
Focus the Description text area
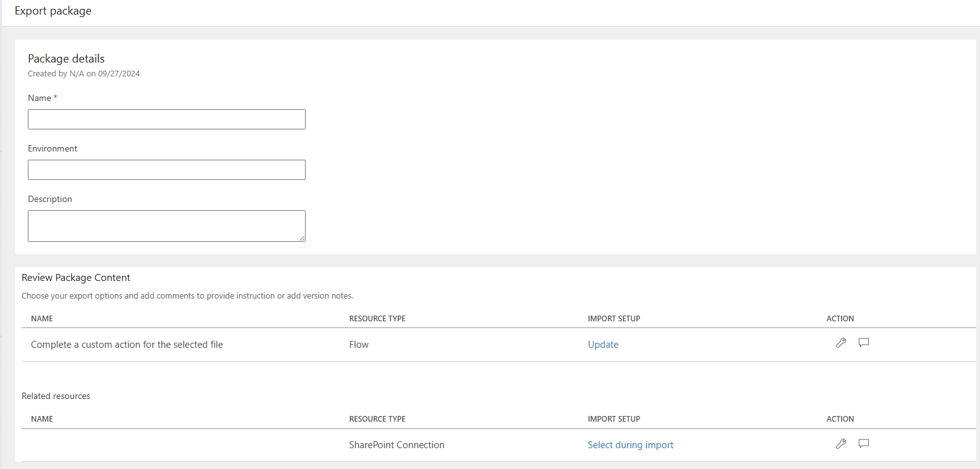[167, 226]
